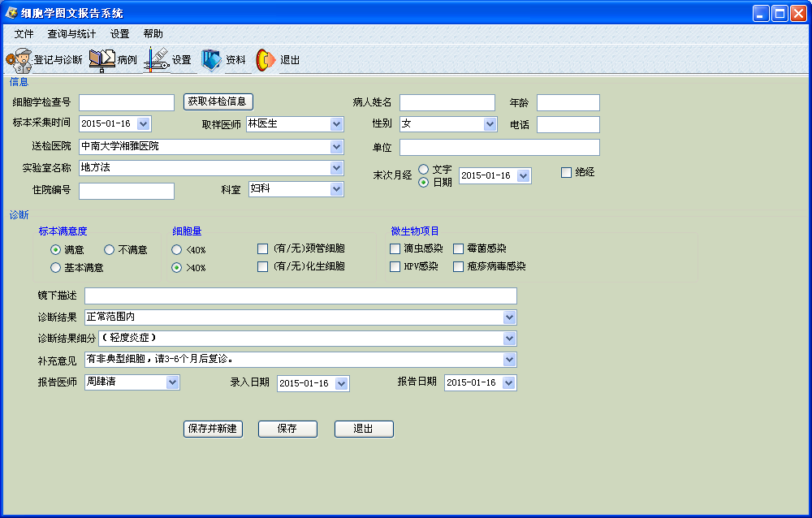Viewport: 812px width, 518px height.
Task: Expand the 诊断结果细分 dropdown
Action: pos(510,339)
